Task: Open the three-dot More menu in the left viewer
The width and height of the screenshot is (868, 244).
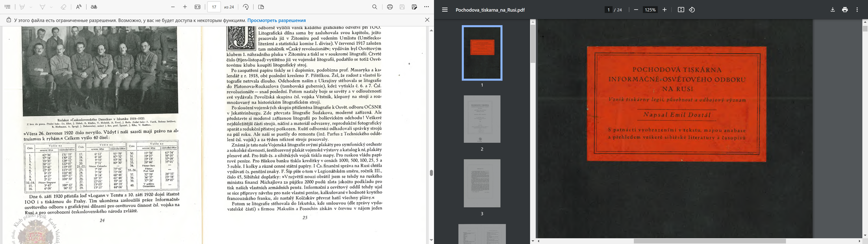Action: tap(427, 7)
